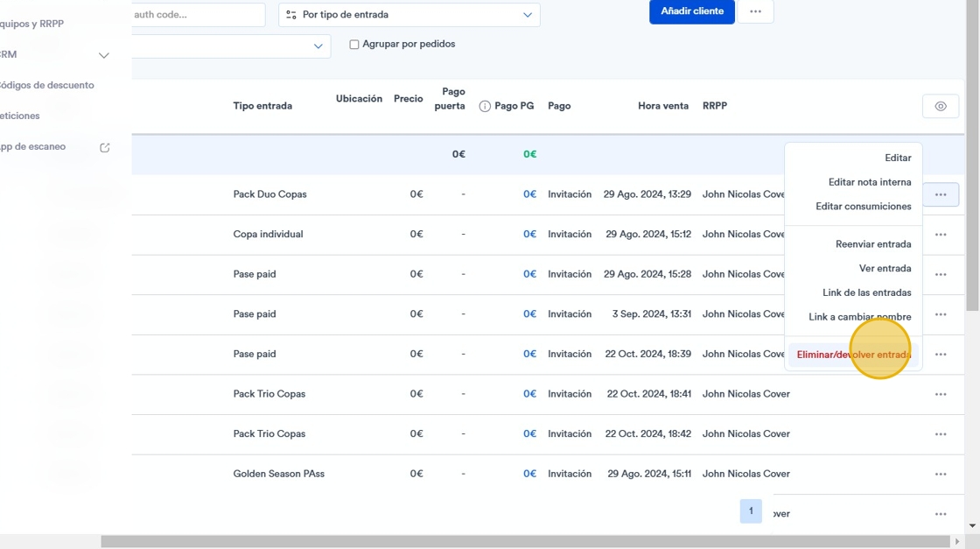Enable Agrupar por pedidos checkbox
This screenshot has height=549, width=980.
click(353, 45)
